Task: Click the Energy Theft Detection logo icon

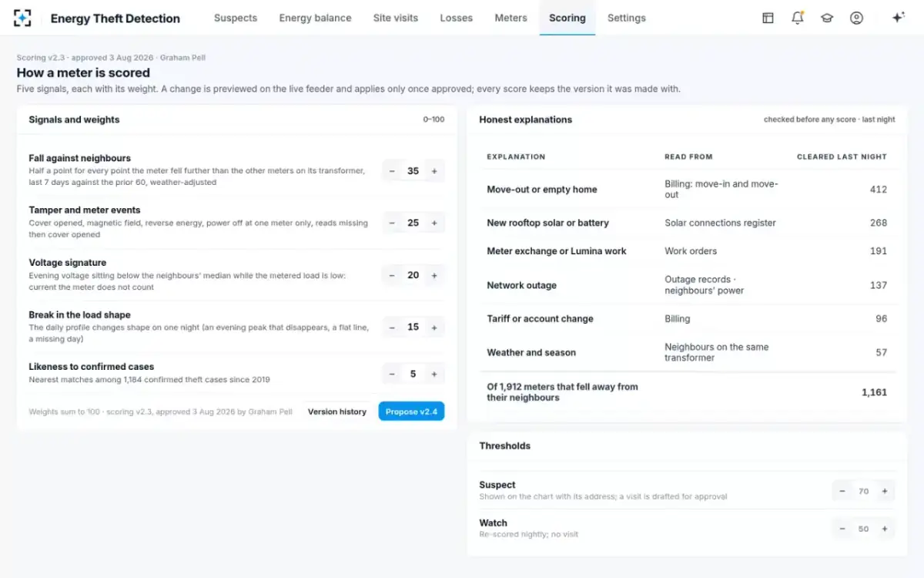Action: click(23, 18)
